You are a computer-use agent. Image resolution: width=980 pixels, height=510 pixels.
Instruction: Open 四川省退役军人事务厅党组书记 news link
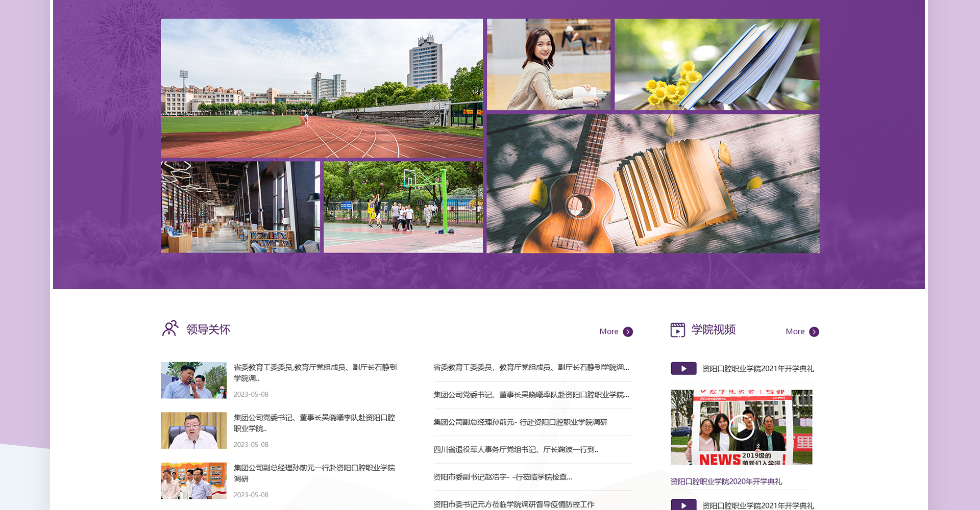coord(516,449)
